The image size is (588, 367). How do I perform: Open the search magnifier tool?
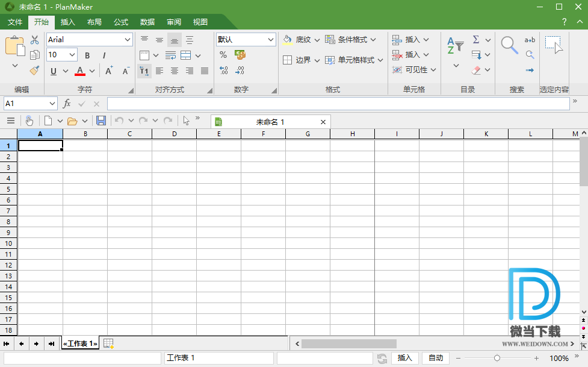pyautogui.click(x=510, y=45)
